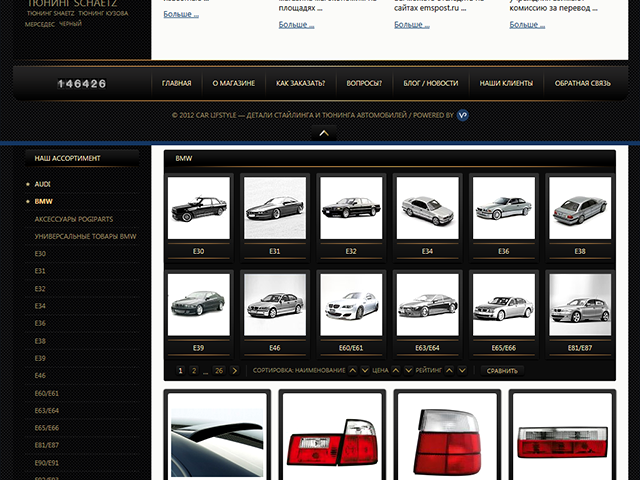Viewport: 640px width, 480px height.
Task: Select E32 in the sidebar list
Action: coord(40,289)
